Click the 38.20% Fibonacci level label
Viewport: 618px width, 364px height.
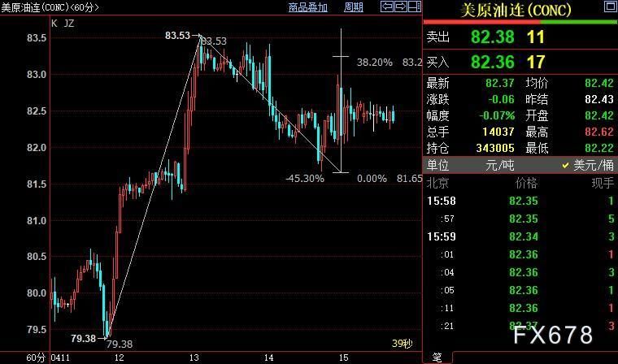tap(374, 63)
